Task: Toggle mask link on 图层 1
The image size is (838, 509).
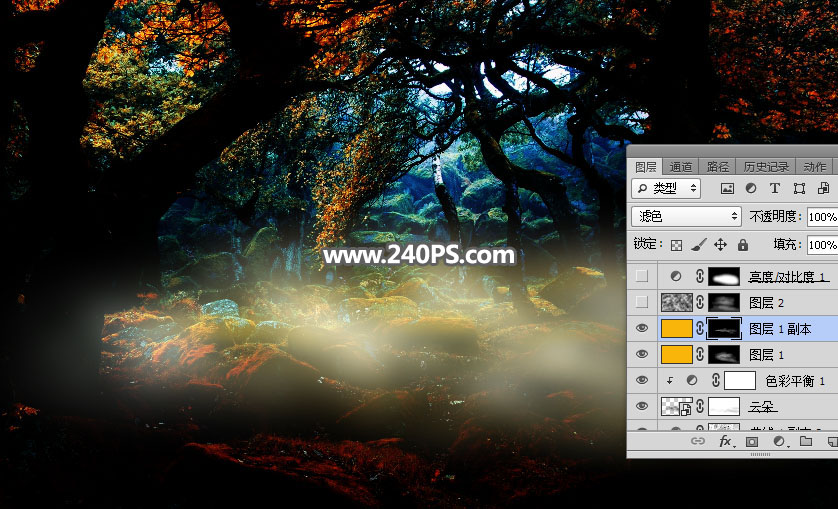Action: coord(700,354)
